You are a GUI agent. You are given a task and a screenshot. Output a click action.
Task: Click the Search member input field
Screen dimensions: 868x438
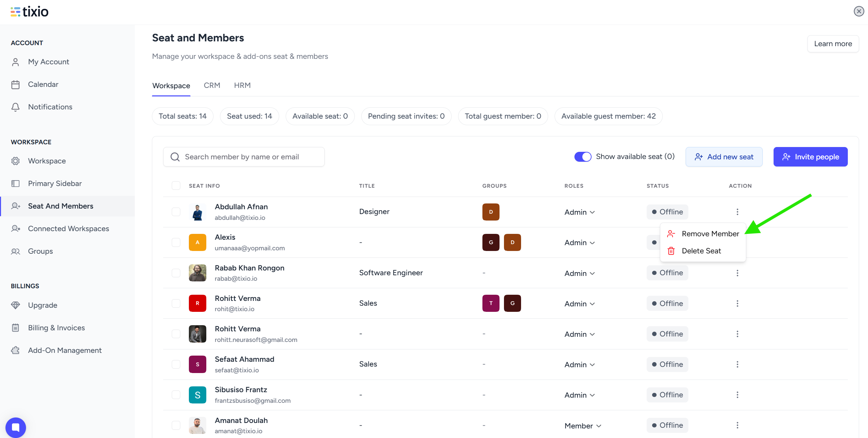click(x=244, y=157)
